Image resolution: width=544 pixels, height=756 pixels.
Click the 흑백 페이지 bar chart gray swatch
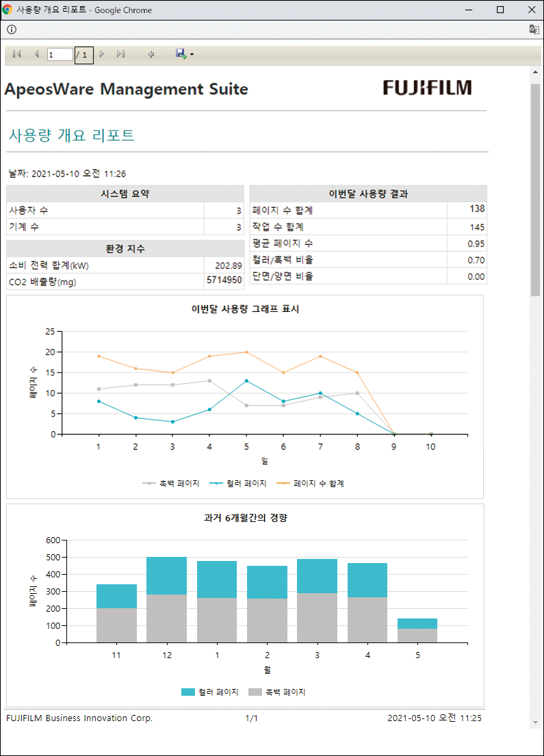click(255, 692)
